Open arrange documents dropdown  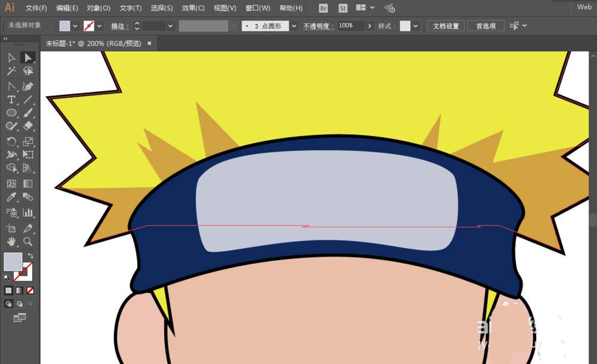point(365,8)
